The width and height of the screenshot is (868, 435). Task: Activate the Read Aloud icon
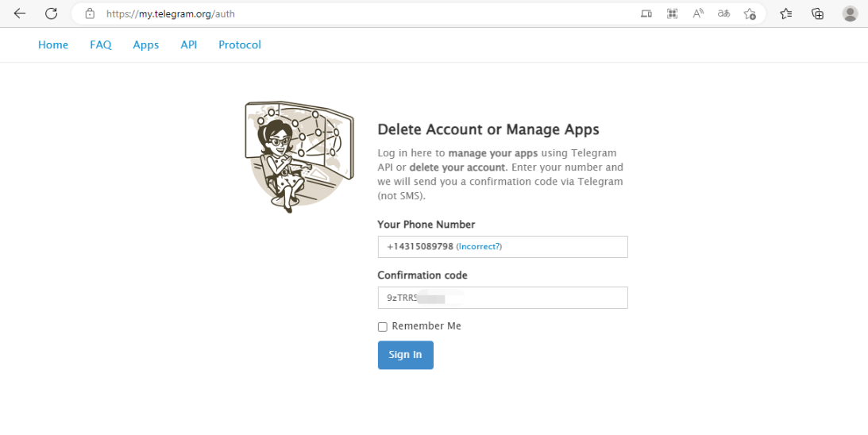point(698,13)
